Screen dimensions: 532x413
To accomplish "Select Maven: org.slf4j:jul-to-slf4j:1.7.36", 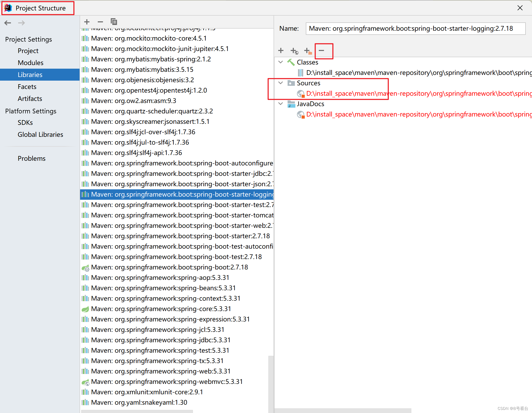I will pyautogui.click(x=177, y=143).
